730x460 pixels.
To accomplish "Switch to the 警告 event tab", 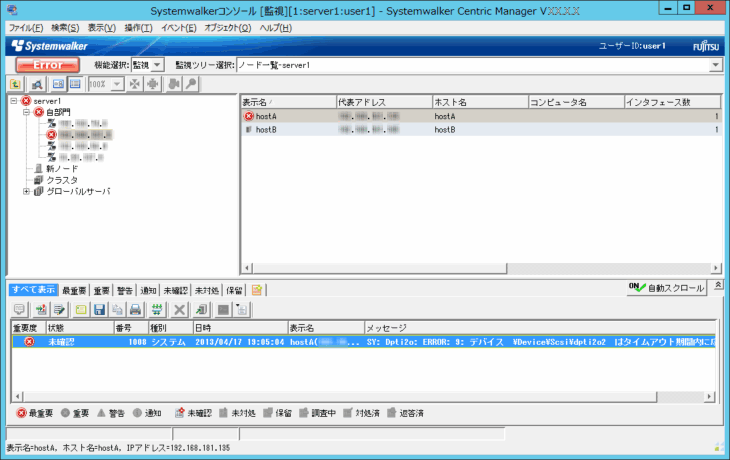I will pos(125,291).
